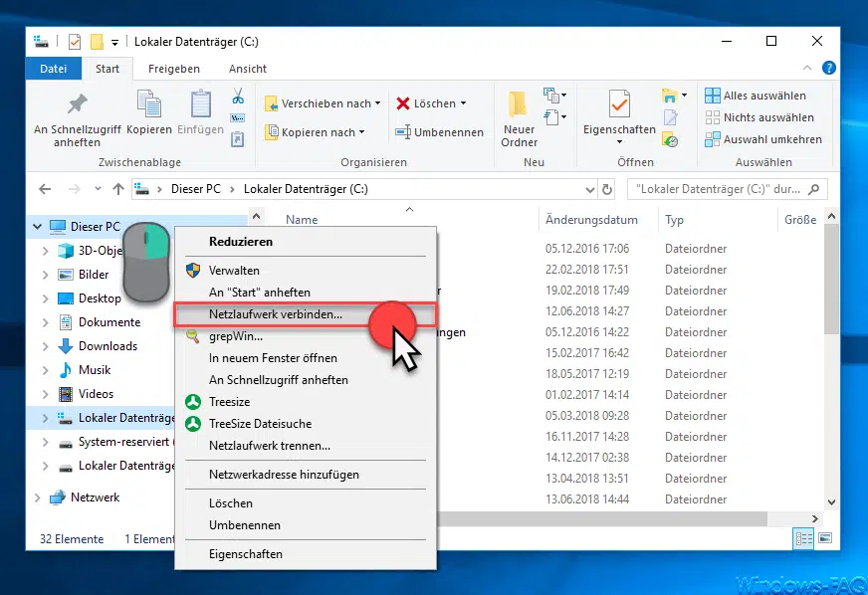Select Downloads in the navigation pane
The width and height of the screenshot is (868, 595).
coord(108,346)
